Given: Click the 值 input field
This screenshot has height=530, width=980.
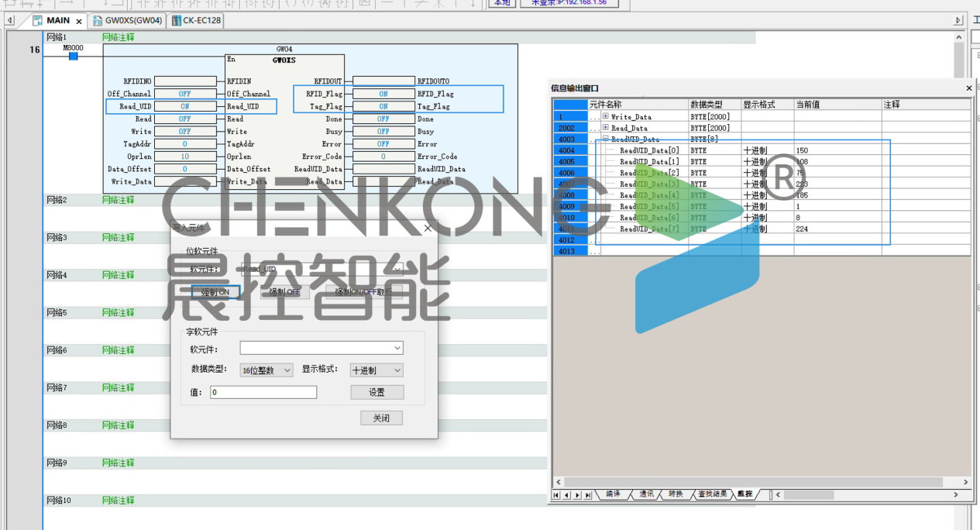Looking at the screenshot, I should tap(263, 393).
